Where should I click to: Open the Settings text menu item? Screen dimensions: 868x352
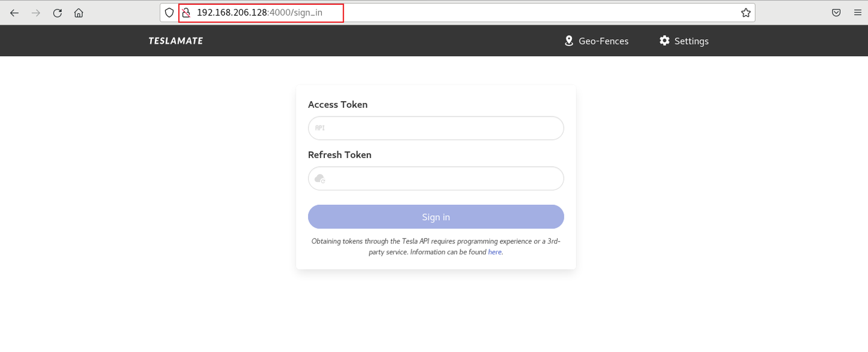pyautogui.click(x=691, y=41)
